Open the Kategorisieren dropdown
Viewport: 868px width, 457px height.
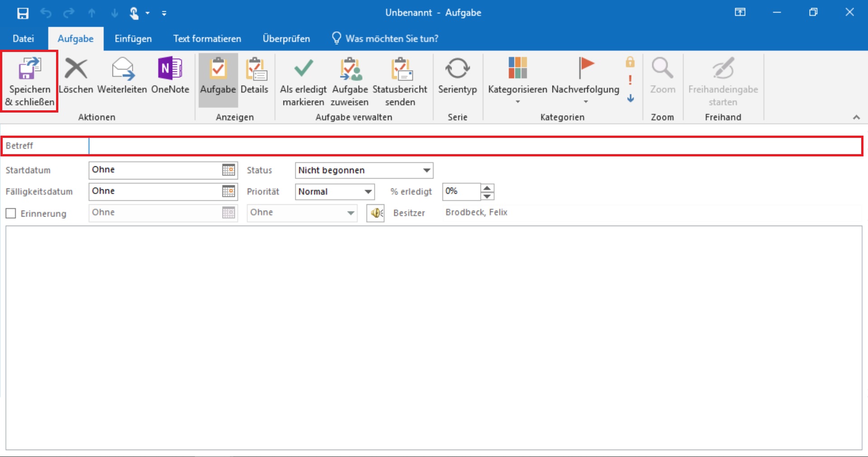[518, 80]
